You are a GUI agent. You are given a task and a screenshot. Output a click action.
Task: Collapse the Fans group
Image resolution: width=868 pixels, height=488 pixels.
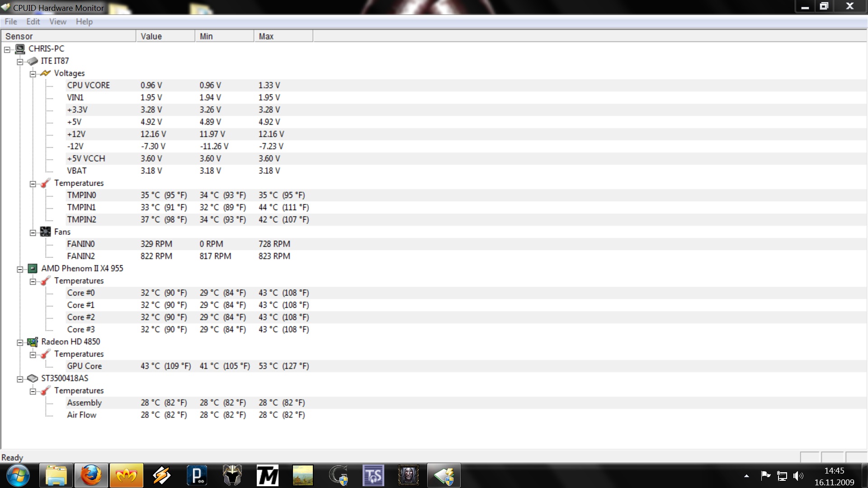(33, 233)
